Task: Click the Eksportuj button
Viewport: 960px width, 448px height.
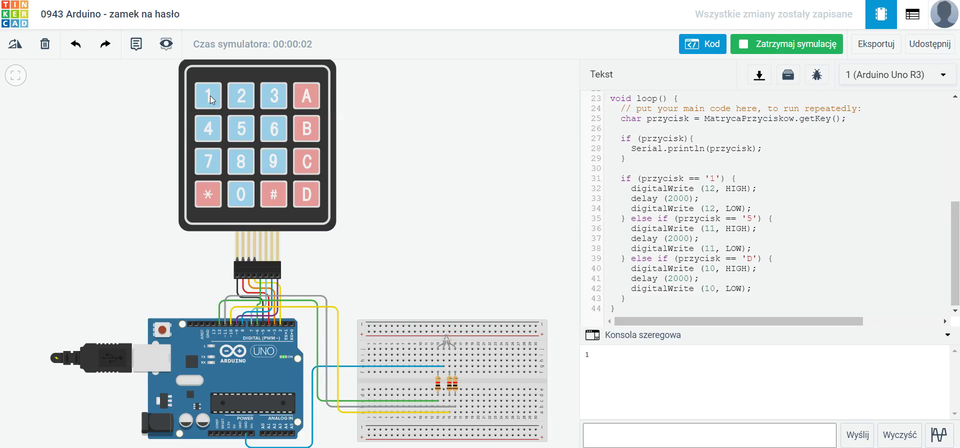Action: [x=875, y=44]
